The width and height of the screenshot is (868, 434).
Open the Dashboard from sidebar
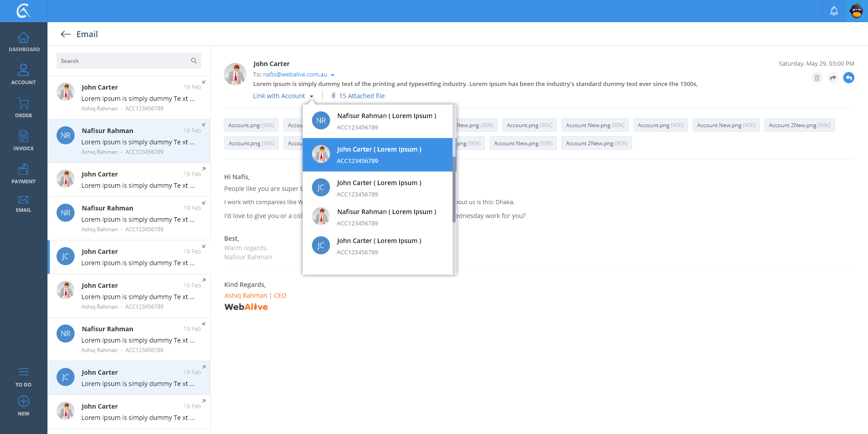point(24,42)
